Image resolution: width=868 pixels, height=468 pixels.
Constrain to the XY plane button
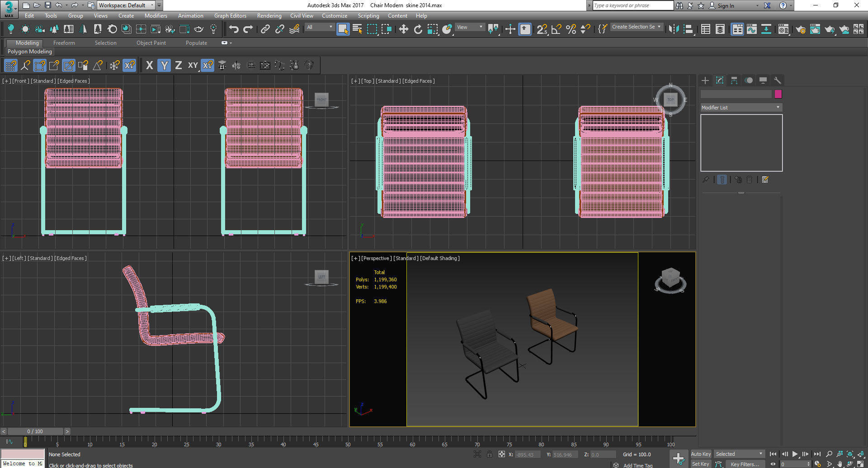pyautogui.click(x=193, y=66)
